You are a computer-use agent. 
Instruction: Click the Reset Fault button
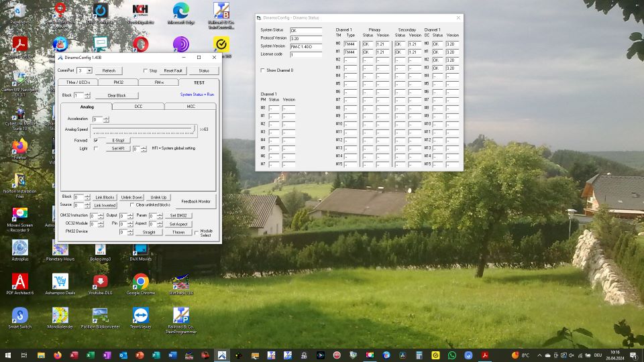point(173,70)
